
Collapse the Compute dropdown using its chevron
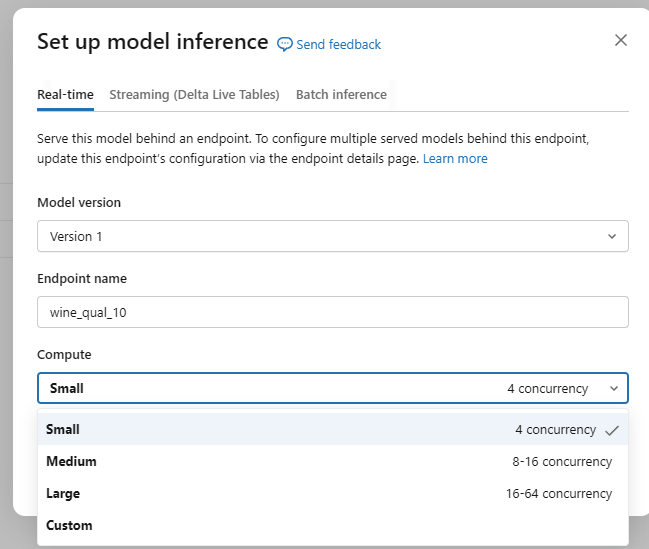click(612, 389)
